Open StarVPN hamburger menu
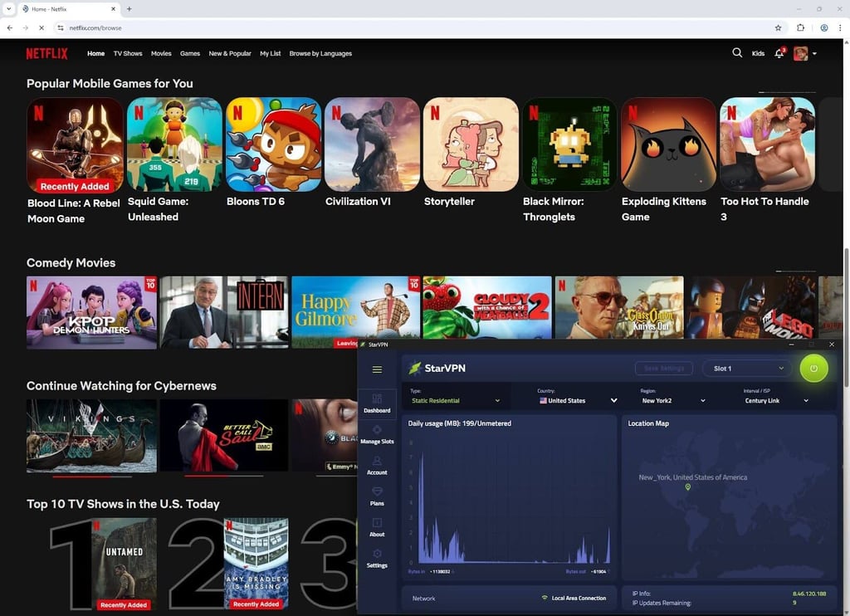This screenshot has height=616, width=850. click(x=378, y=369)
